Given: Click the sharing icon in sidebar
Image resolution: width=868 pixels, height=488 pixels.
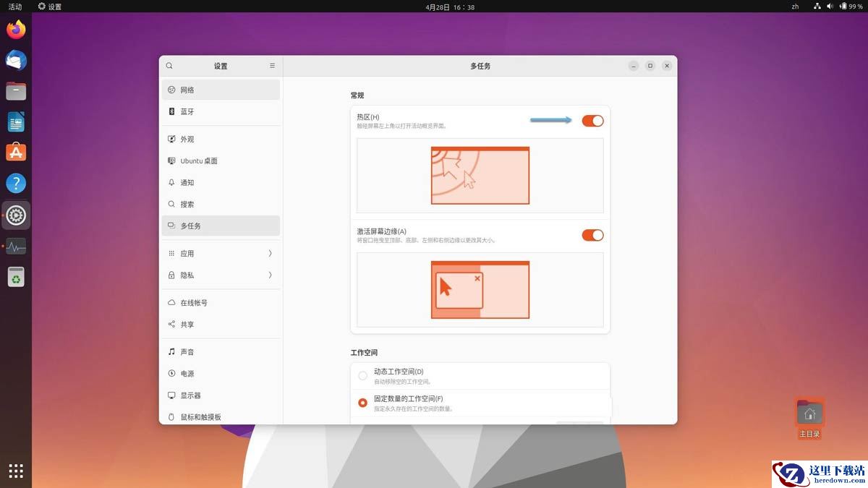Looking at the screenshot, I should pyautogui.click(x=171, y=324).
